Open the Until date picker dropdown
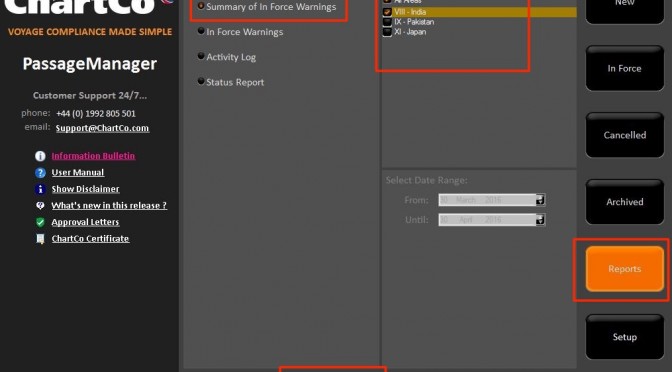Viewport: 672px width, 372px height. (x=540, y=219)
